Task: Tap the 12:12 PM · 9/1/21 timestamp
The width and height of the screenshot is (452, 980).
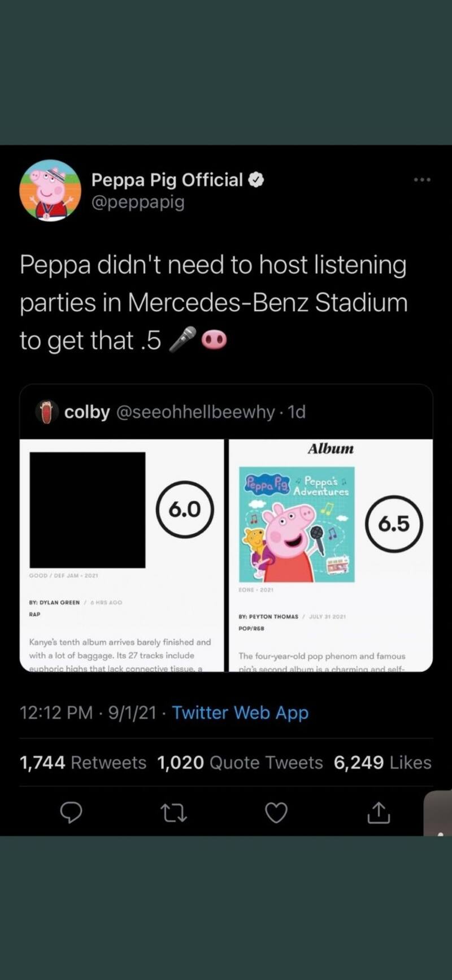Action: [88, 713]
